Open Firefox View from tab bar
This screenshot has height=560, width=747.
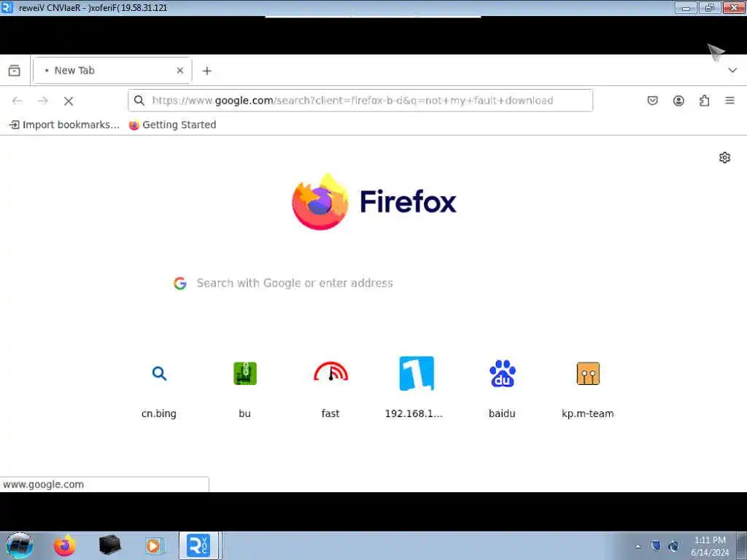(x=15, y=71)
